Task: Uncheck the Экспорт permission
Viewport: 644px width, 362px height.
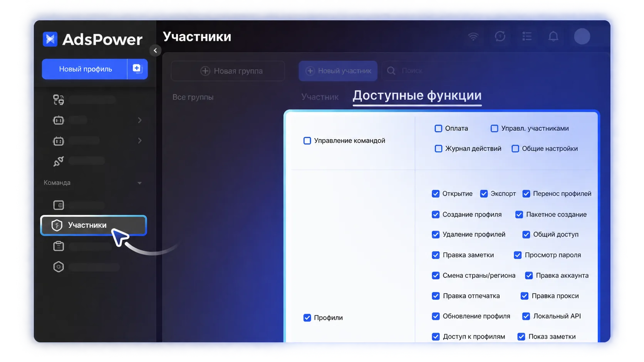Action: pyautogui.click(x=484, y=194)
